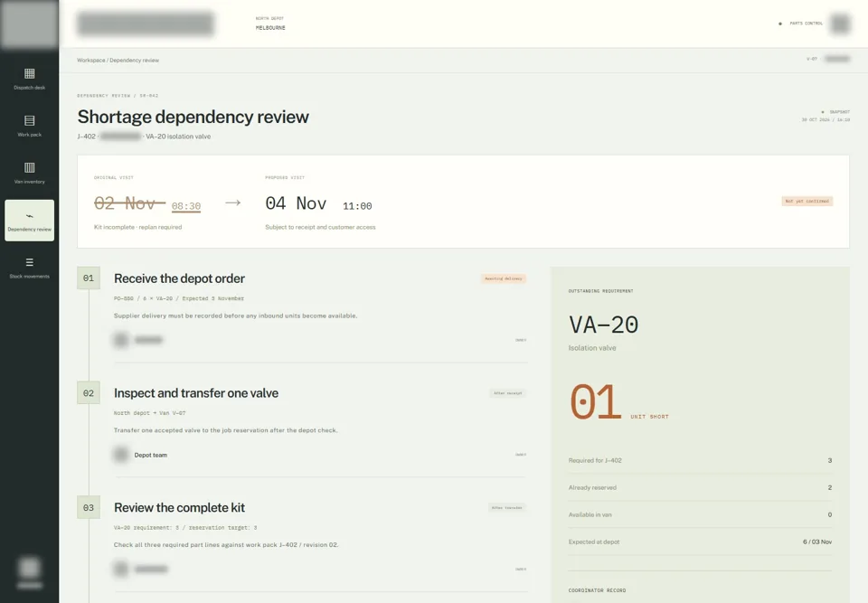Screen dimensions: 868x603
Task: Open Stock movements from the sidebar
Action: point(29,268)
